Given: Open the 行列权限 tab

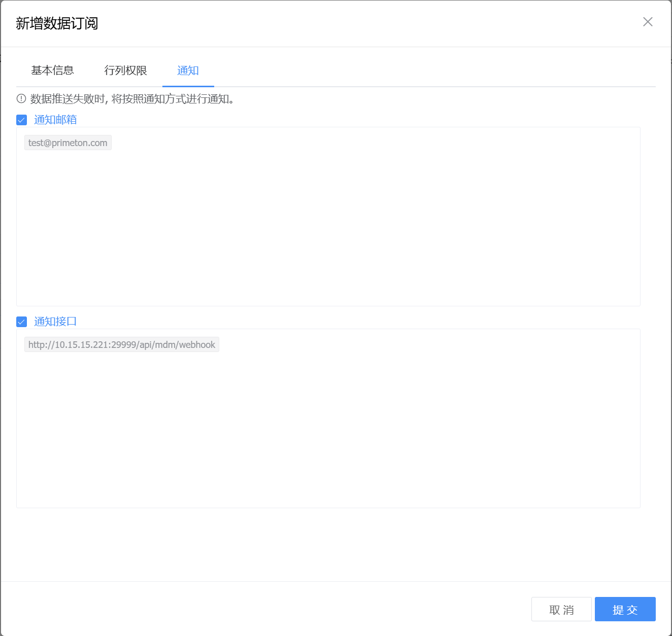Looking at the screenshot, I should point(126,70).
